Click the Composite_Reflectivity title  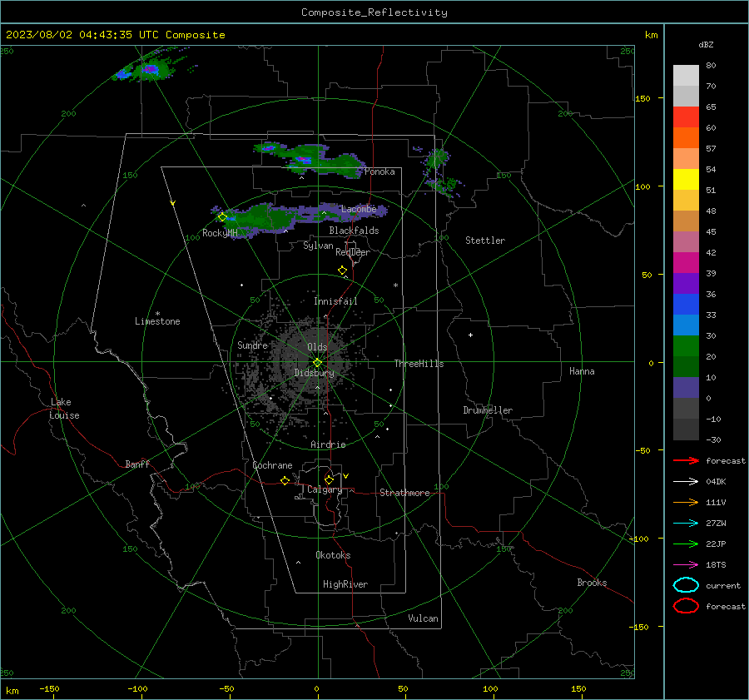click(374, 12)
